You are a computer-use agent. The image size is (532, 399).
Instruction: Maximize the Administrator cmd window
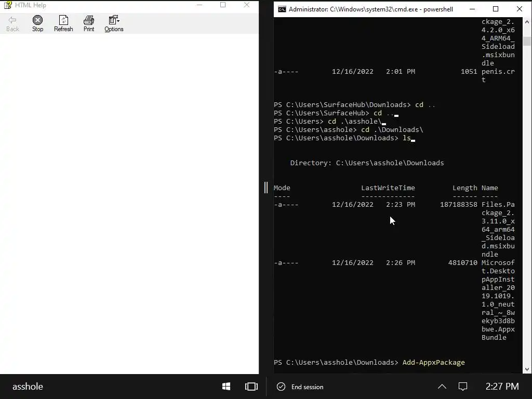496,9
